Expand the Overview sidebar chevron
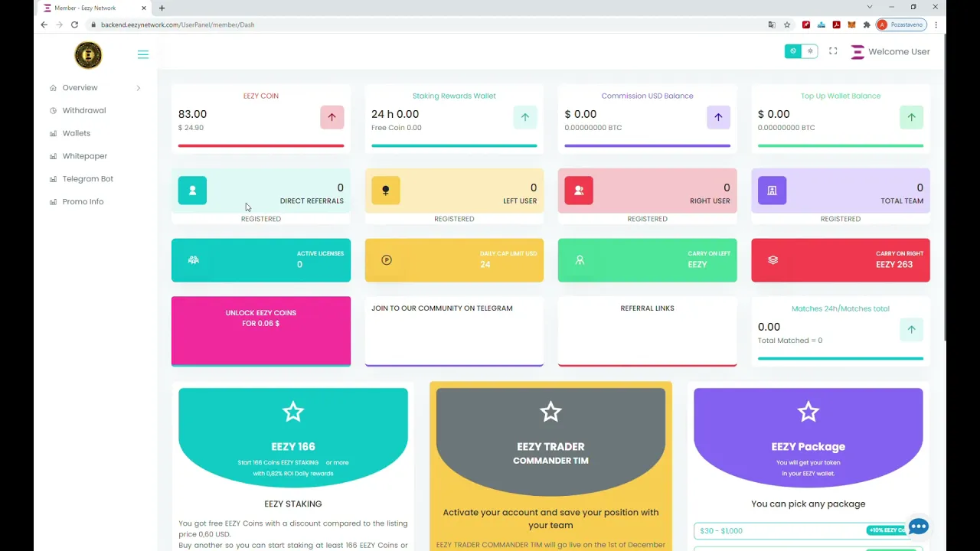 click(139, 88)
